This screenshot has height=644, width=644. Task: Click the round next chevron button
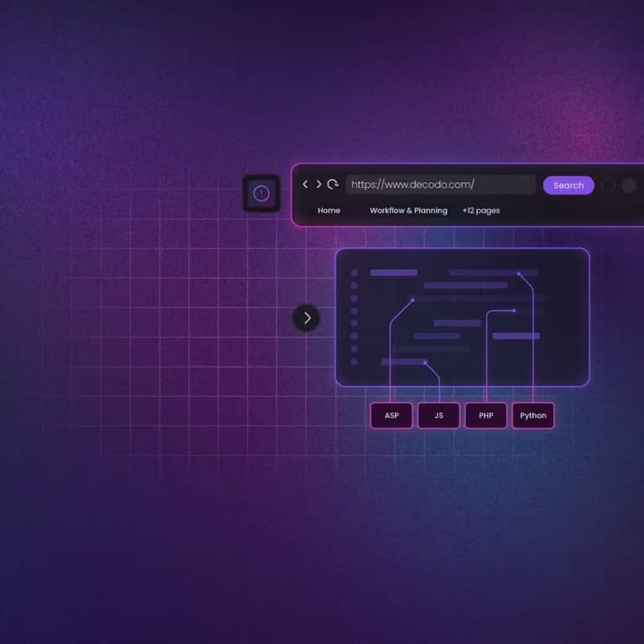[306, 318]
